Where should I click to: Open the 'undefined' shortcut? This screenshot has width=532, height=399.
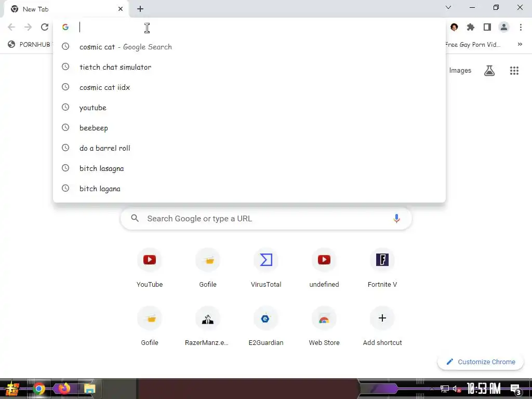[x=324, y=268]
